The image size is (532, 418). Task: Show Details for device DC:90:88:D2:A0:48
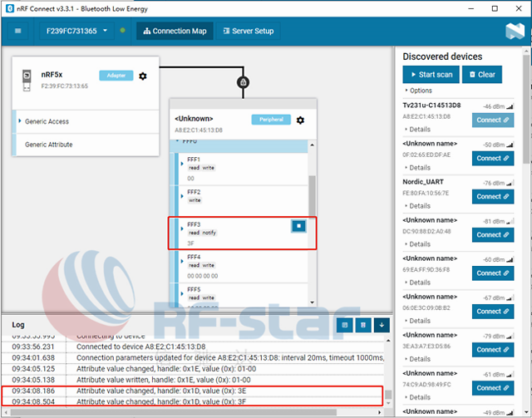(417, 244)
